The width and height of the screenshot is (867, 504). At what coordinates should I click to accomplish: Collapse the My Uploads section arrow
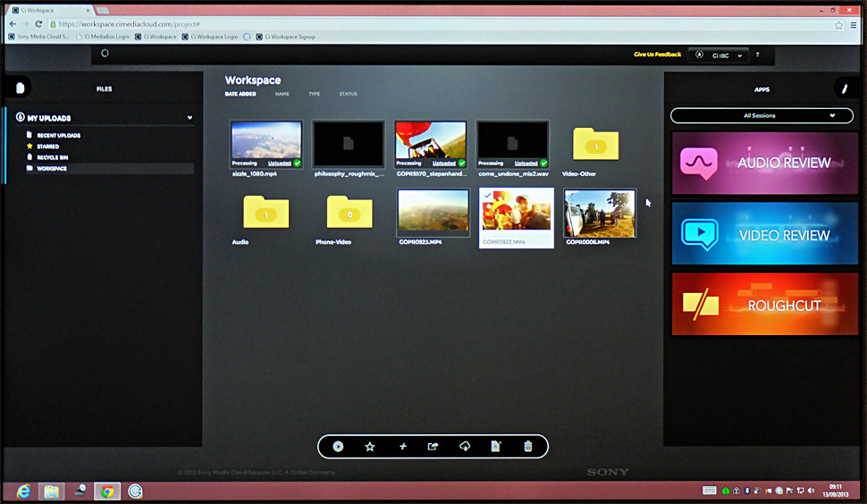click(x=189, y=118)
